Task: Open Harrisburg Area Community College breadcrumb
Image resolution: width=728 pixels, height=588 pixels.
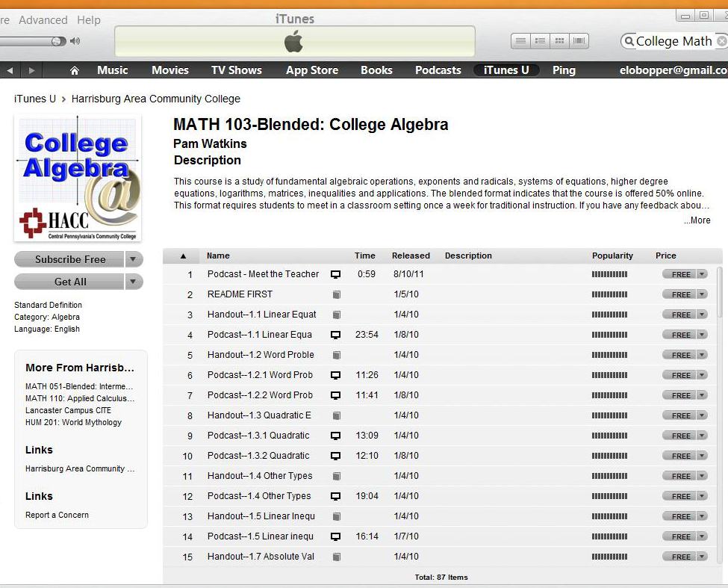Action: click(x=155, y=99)
